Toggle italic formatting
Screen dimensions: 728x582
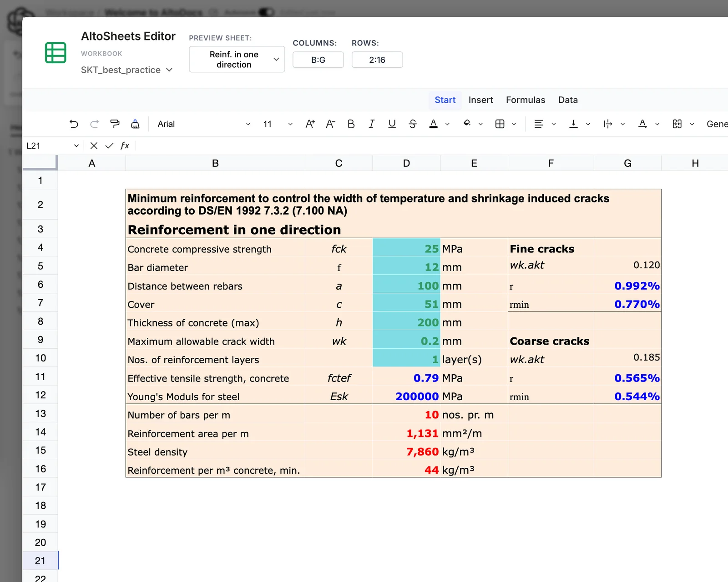tap(371, 124)
